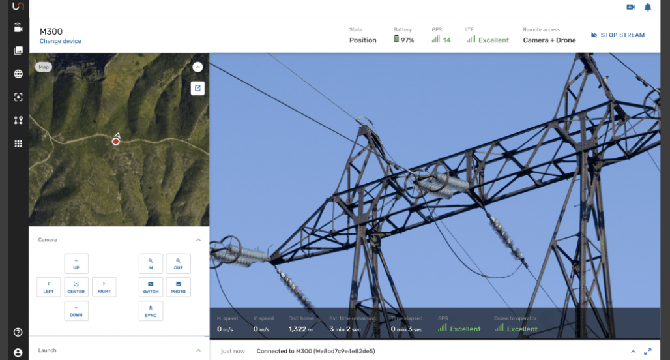Open the globe map sidebar icon
This screenshot has height=360, width=670.
click(18, 74)
